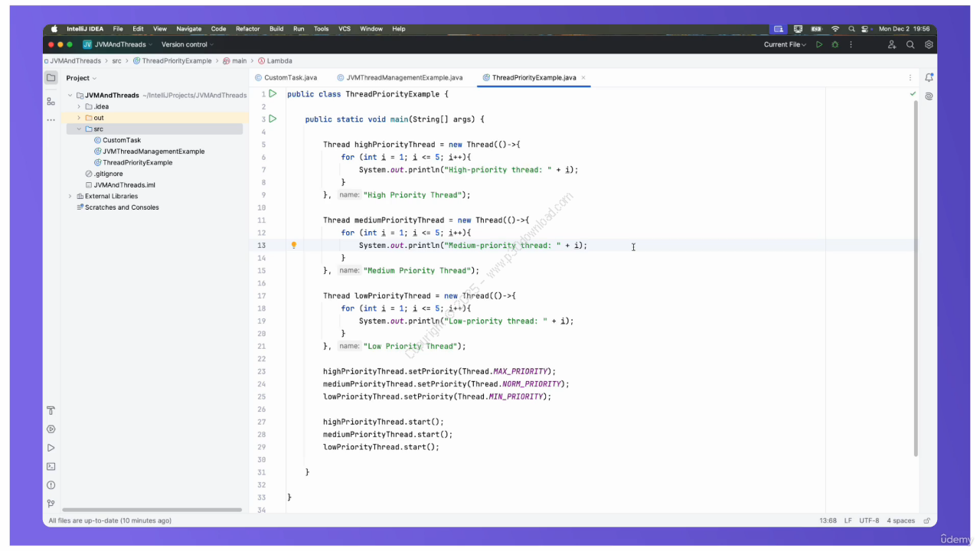Open the Apple menu

pyautogui.click(x=54, y=29)
